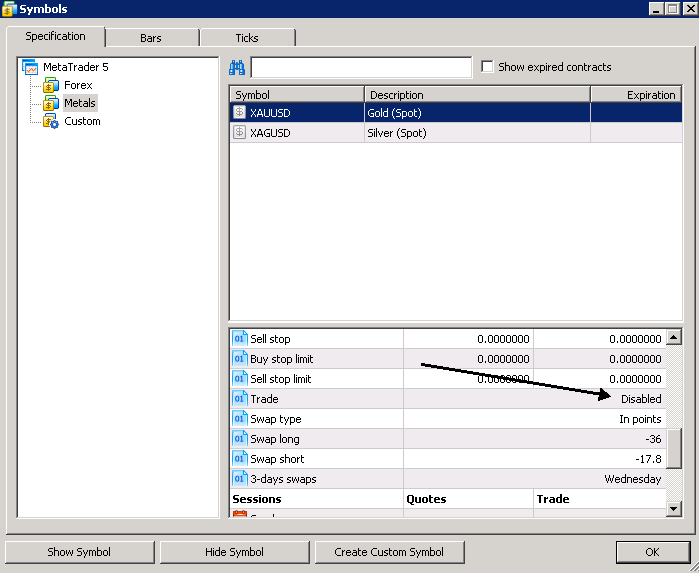Sort by the Expiration column header
Image resolution: width=699 pixels, height=573 pixels.
pos(636,95)
